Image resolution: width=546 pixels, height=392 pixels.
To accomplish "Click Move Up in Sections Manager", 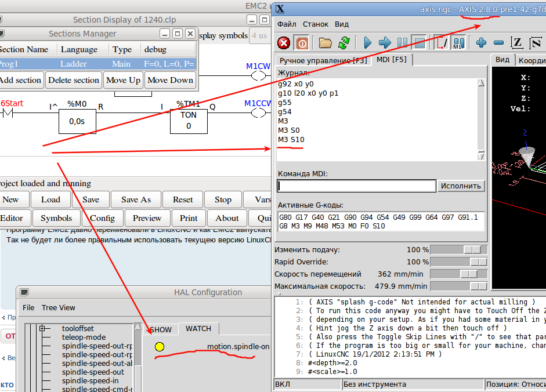I will click(x=123, y=80).
